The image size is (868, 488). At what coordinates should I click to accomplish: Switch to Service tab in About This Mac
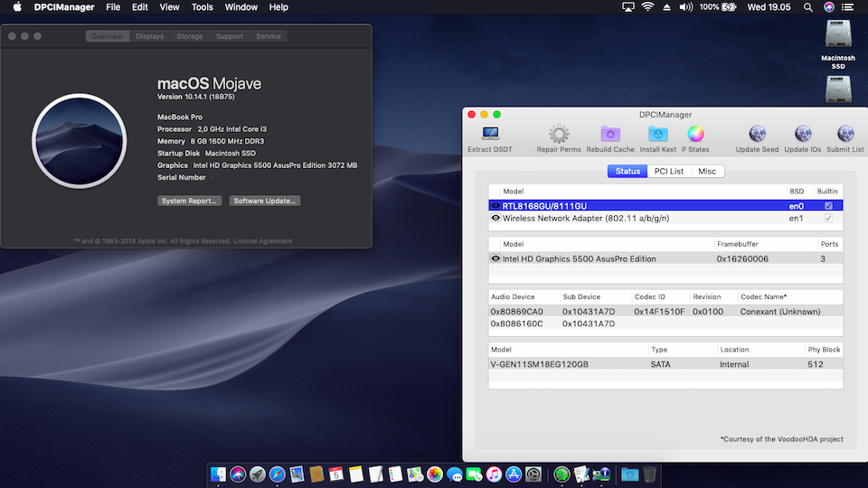click(268, 36)
